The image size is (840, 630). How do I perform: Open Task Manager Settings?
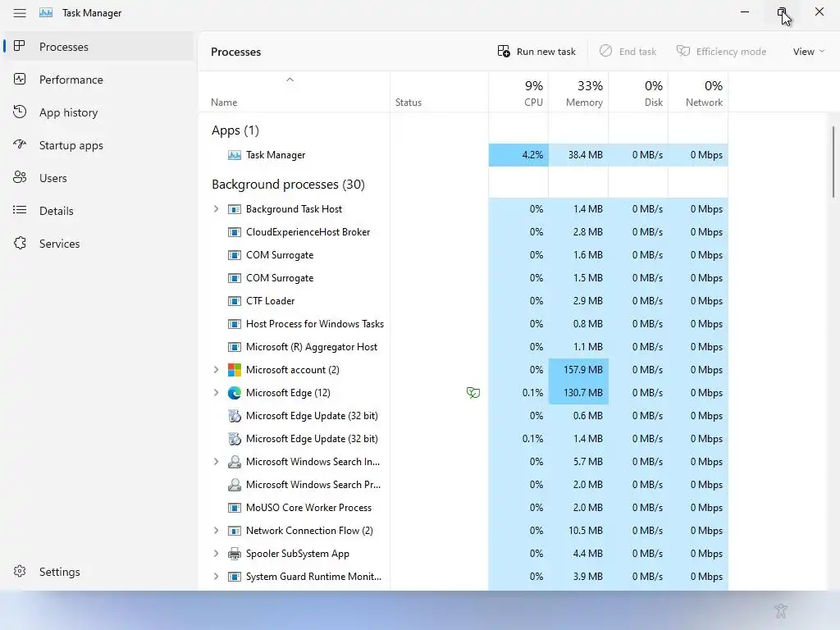(x=98, y=572)
